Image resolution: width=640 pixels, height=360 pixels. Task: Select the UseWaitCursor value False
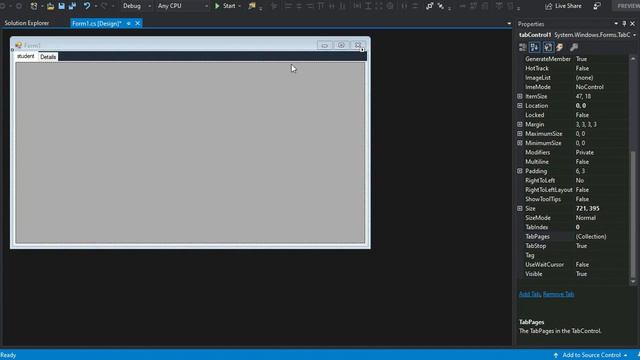582,265
